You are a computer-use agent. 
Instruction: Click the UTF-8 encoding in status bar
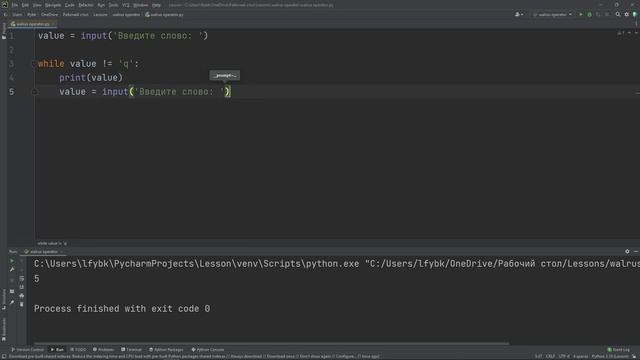click(x=564, y=357)
